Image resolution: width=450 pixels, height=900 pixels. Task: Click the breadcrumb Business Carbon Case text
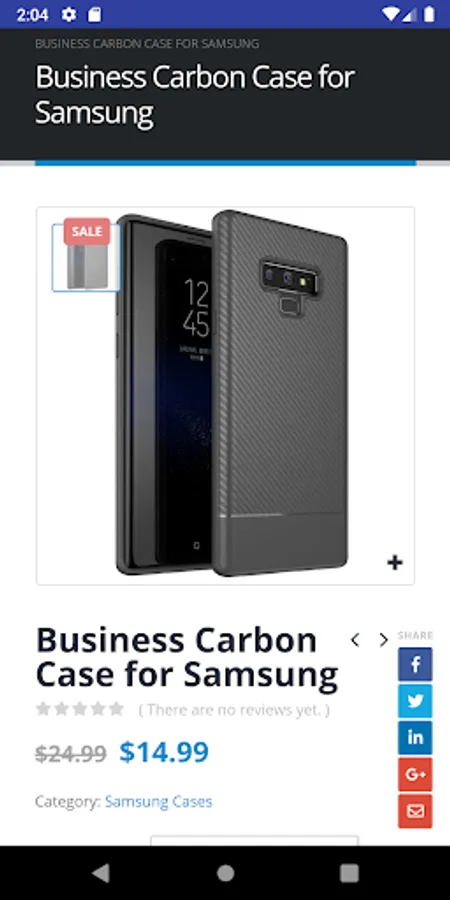(x=147, y=44)
